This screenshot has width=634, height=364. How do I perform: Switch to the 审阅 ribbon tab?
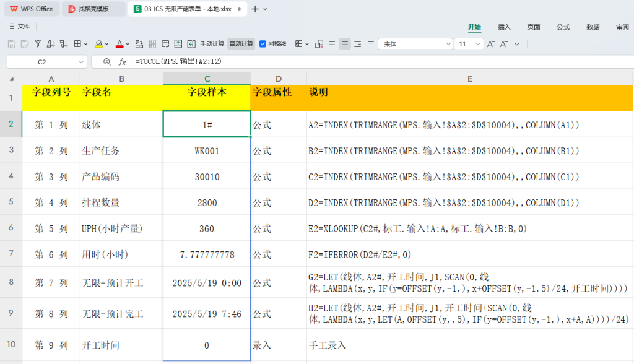622,27
